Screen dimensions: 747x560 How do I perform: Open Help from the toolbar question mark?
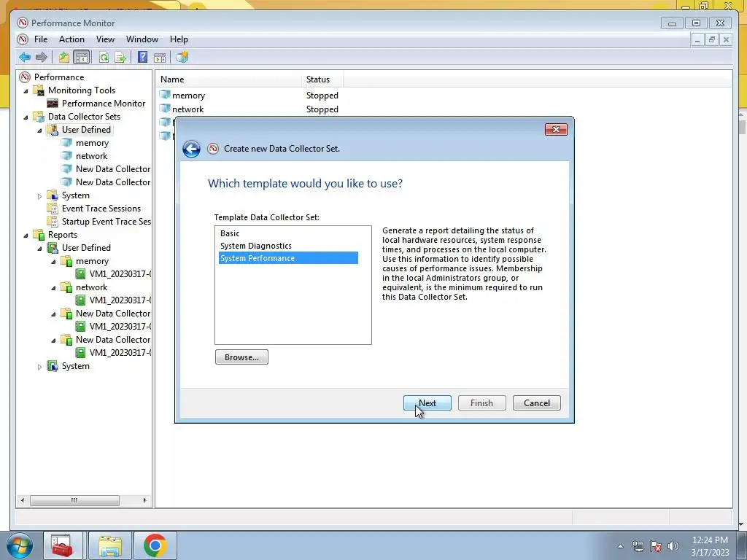(142, 57)
